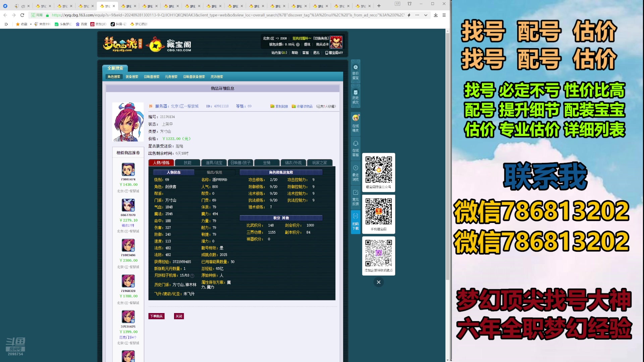Screen dimensions: 644x362
Task: Toggle the bookmarks sidebar expand icon
Action: tap(6, 24)
